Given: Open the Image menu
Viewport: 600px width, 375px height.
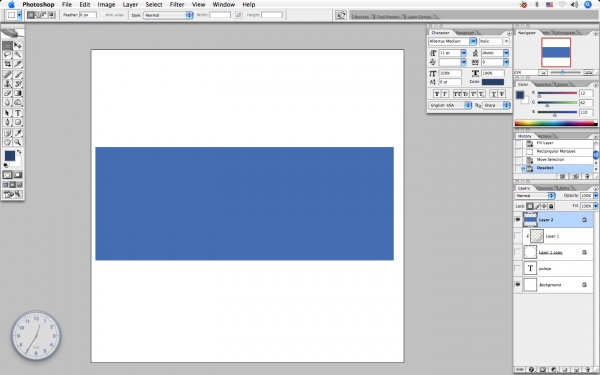Looking at the screenshot, I should [x=106, y=5].
